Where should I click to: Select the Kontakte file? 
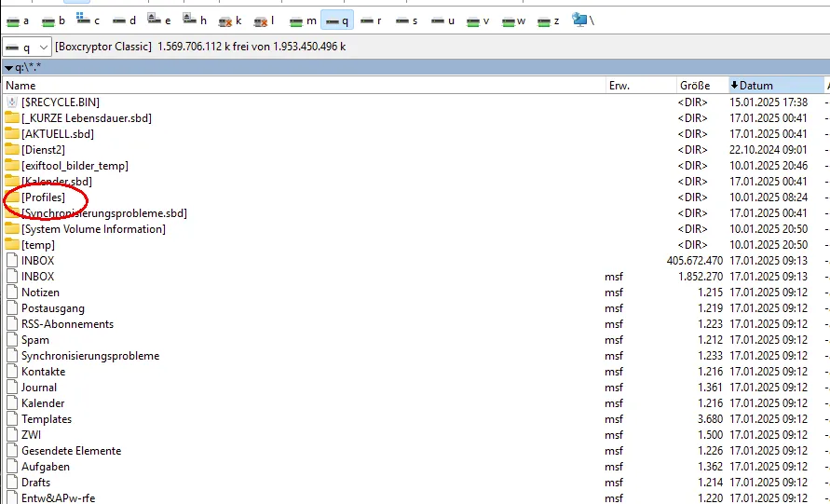[x=44, y=372]
